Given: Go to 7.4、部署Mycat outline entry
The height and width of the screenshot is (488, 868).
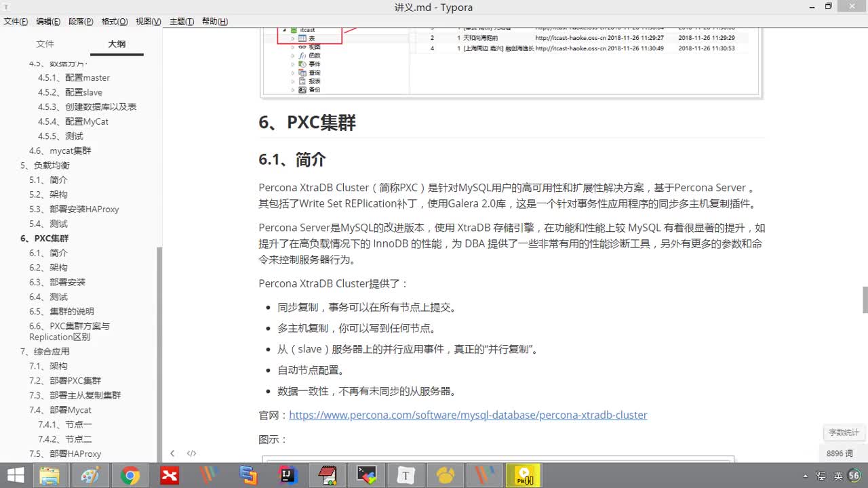Looking at the screenshot, I should point(60,410).
